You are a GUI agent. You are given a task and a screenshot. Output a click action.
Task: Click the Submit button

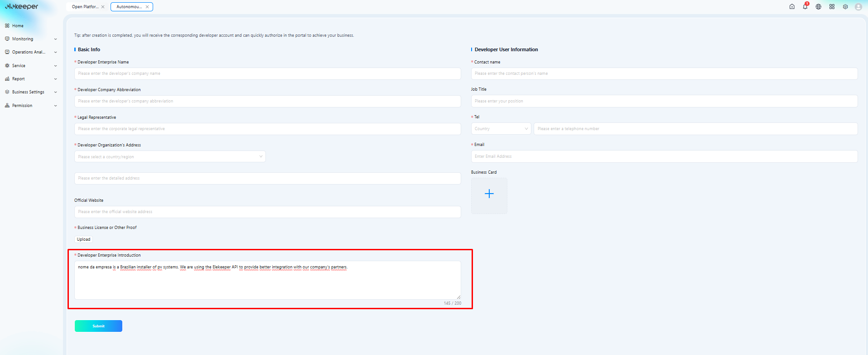pos(98,326)
